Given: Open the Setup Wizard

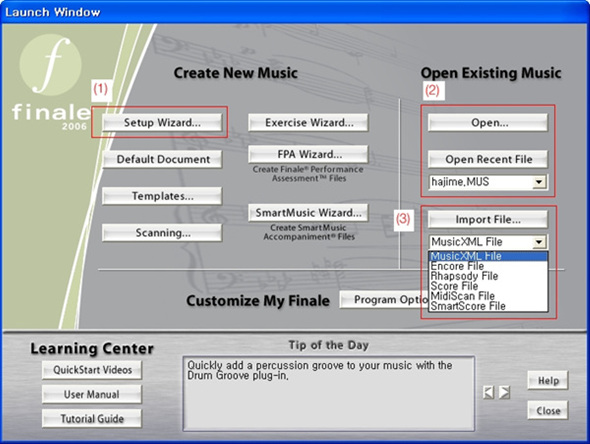Looking at the screenshot, I should click(x=162, y=122).
